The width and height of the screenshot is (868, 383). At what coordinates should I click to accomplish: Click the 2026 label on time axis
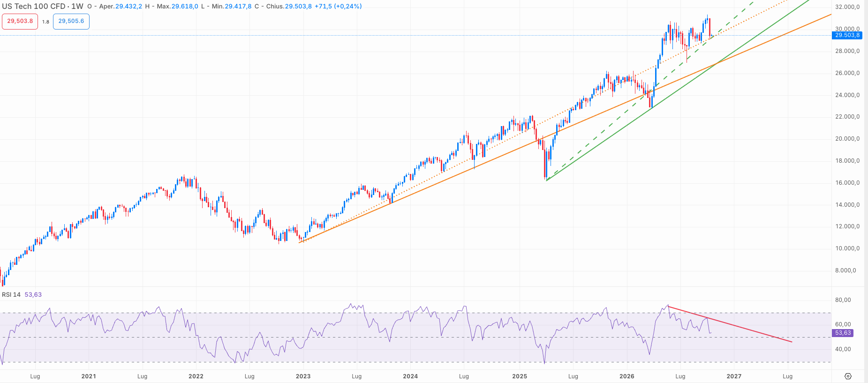tap(627, 376)
